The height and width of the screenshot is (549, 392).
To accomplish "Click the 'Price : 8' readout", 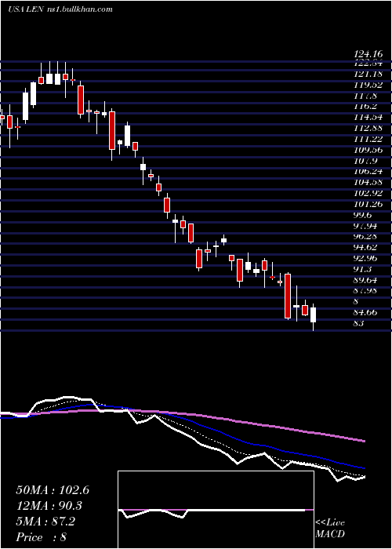I will [x=42, y=537].
